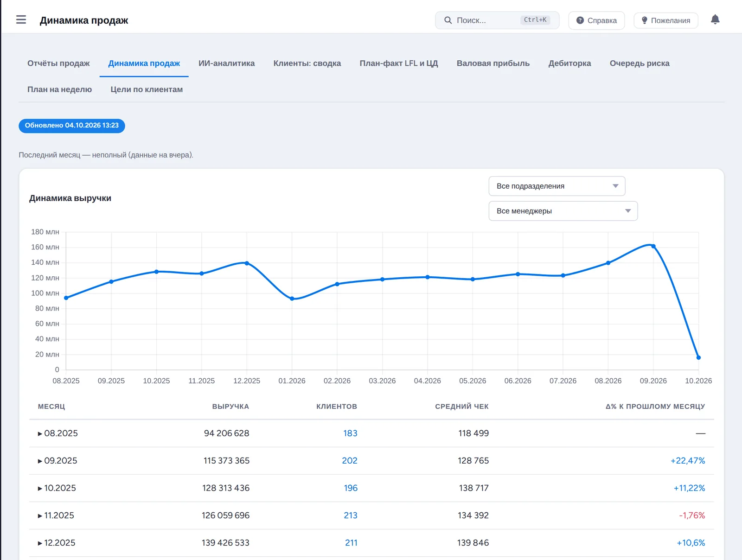Focus the Поиск search field
742x560 pixels.
coord(497,20)
